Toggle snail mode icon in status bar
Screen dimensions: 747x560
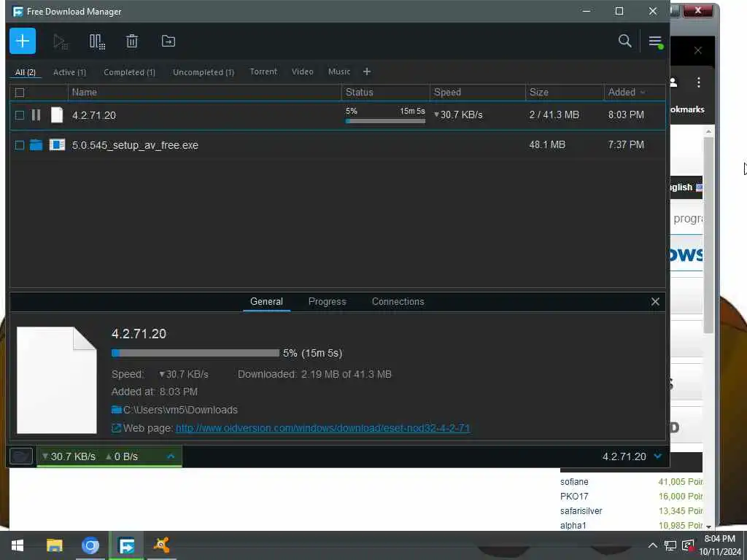tap(21, 456)
